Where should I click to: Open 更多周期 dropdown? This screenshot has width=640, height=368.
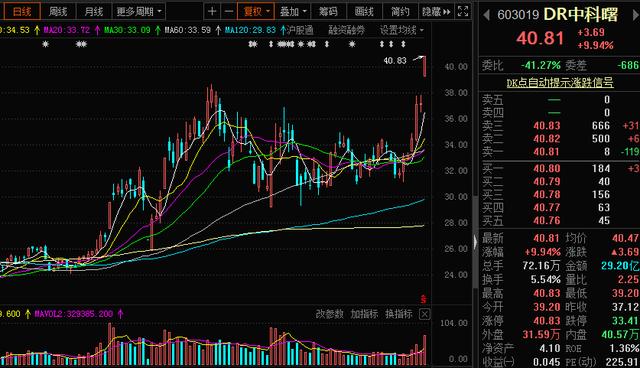[x=139, y=11]
